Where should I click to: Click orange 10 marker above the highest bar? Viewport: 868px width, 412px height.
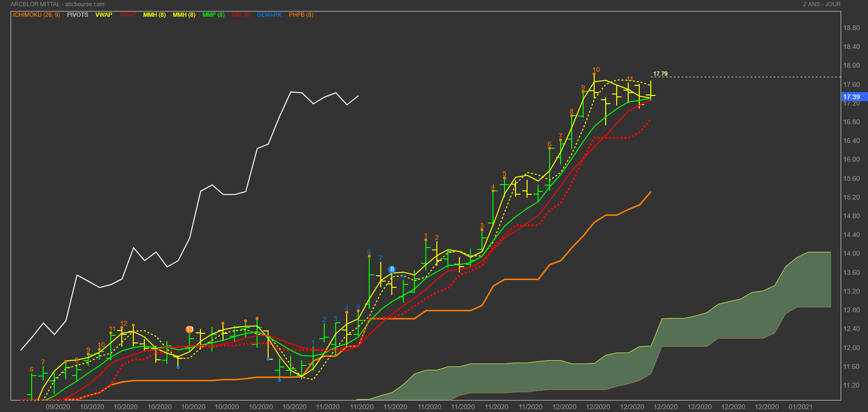(x=596, y=70)
